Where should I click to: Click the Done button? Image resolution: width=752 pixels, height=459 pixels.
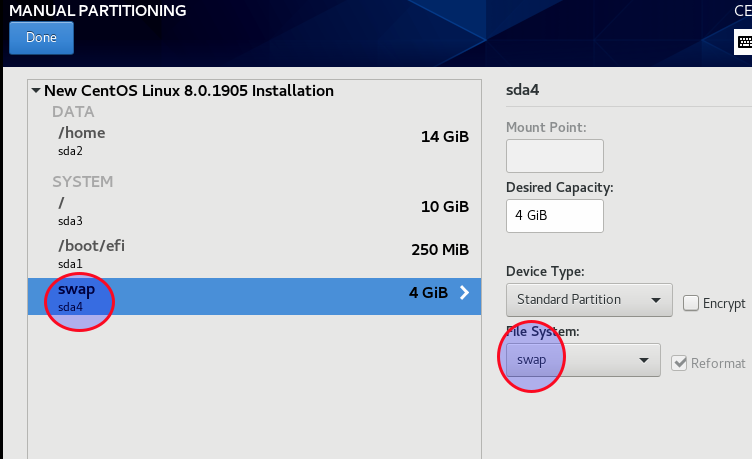(41, 38)
